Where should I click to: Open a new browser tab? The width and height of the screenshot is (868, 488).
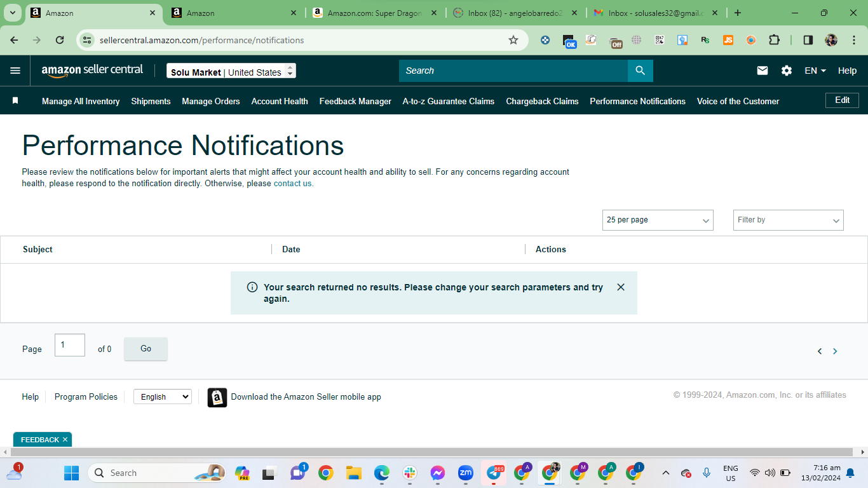tap(737, 13)
